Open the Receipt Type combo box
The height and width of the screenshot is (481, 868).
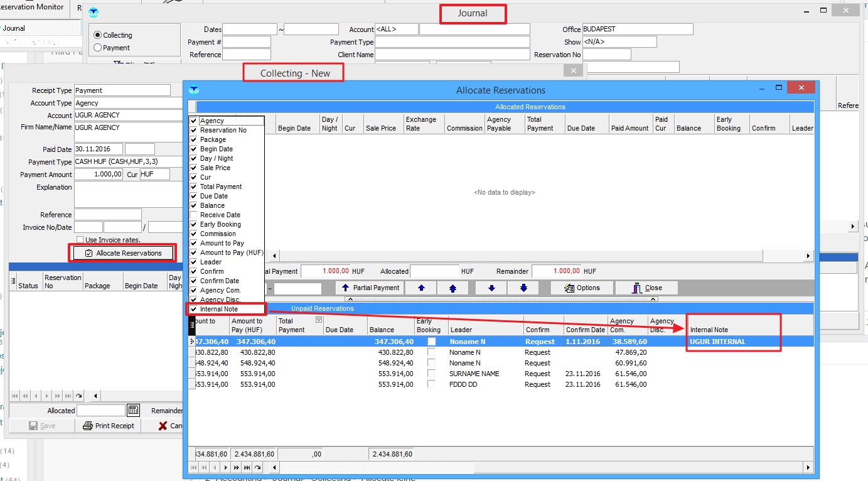point(122,90)
